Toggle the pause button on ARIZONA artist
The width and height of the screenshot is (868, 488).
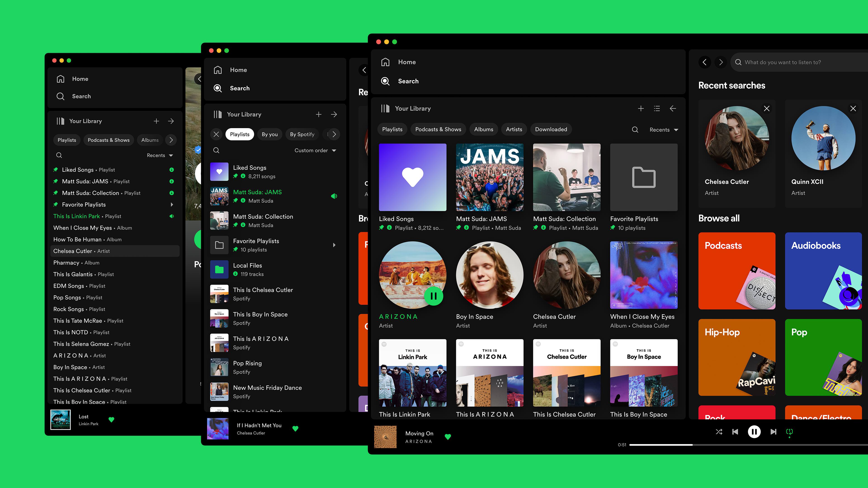point(433,297)
